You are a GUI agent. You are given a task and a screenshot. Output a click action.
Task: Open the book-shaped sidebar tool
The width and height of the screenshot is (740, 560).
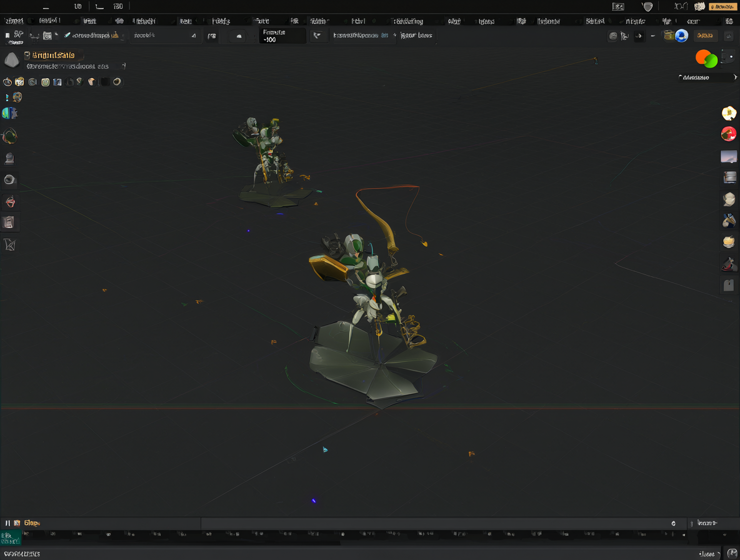point(9,222)
